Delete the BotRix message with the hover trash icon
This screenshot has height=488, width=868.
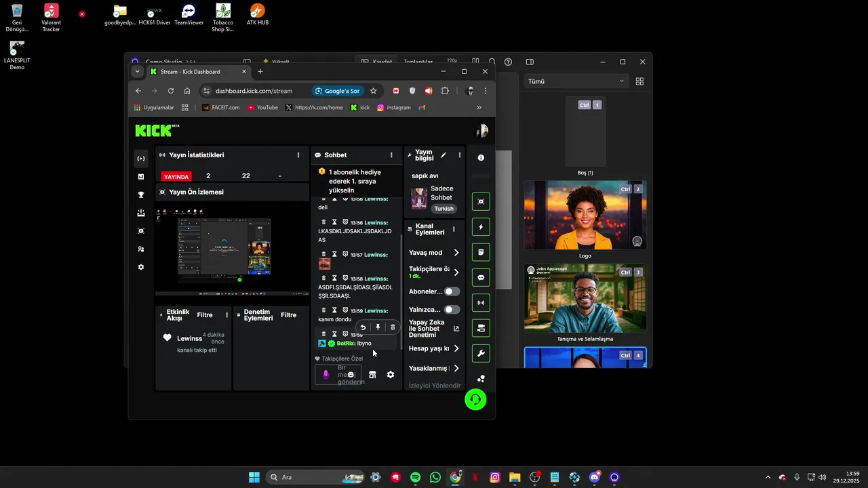tap(393, 327)
